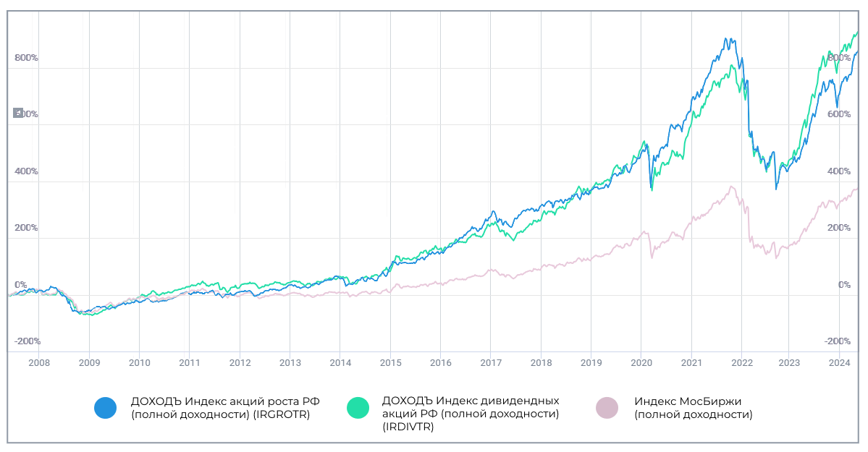Select the 2012 year label on the time axis

[x=240, y=363]
